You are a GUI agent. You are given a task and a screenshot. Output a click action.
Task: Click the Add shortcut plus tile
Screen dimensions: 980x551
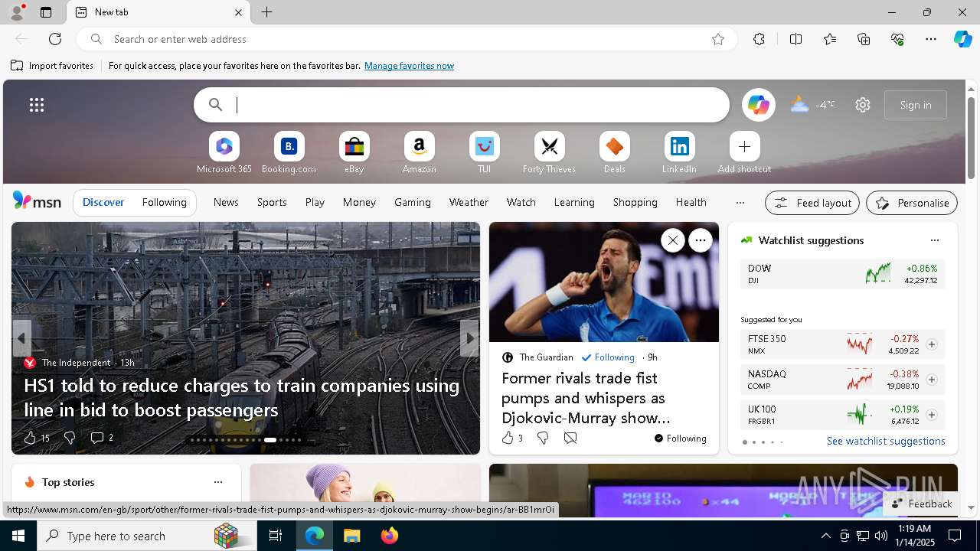coord(744,146)
